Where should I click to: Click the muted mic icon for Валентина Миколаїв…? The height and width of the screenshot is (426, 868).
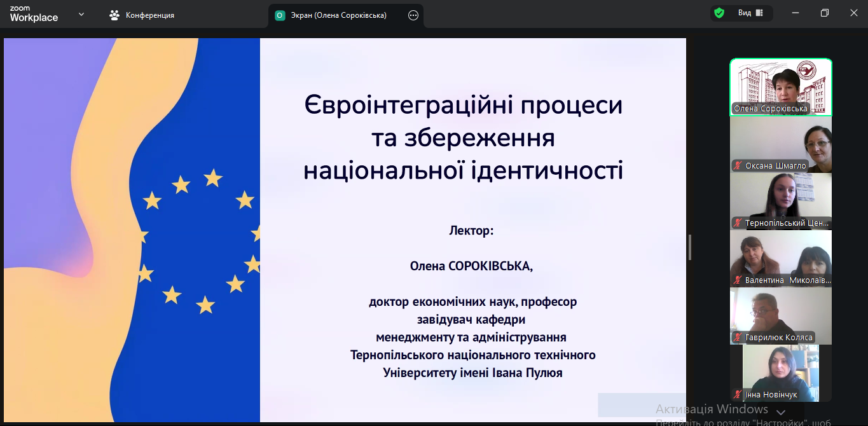(x=738, y=280)
